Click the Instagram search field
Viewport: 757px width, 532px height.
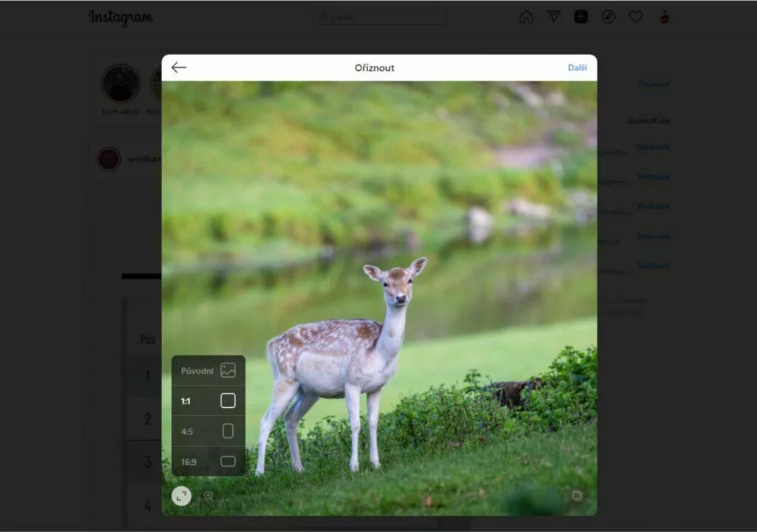[381, 17]
